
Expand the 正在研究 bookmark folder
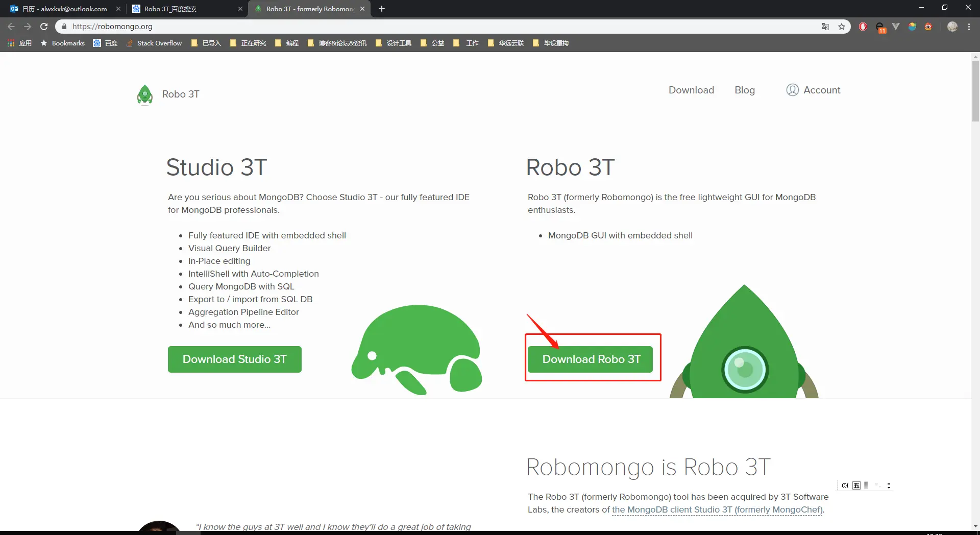[248, 43]
